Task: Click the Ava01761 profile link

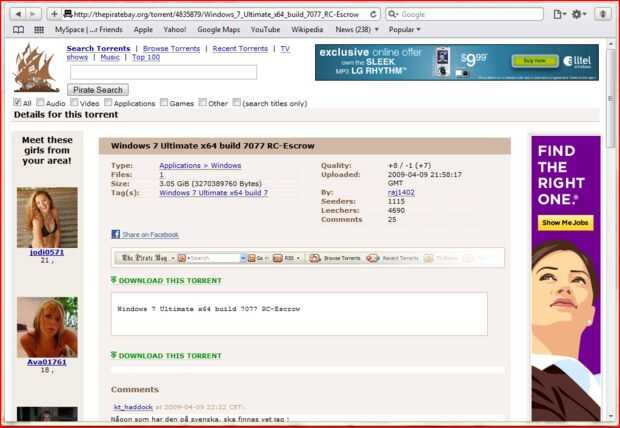Action: (x=47, y=362)
